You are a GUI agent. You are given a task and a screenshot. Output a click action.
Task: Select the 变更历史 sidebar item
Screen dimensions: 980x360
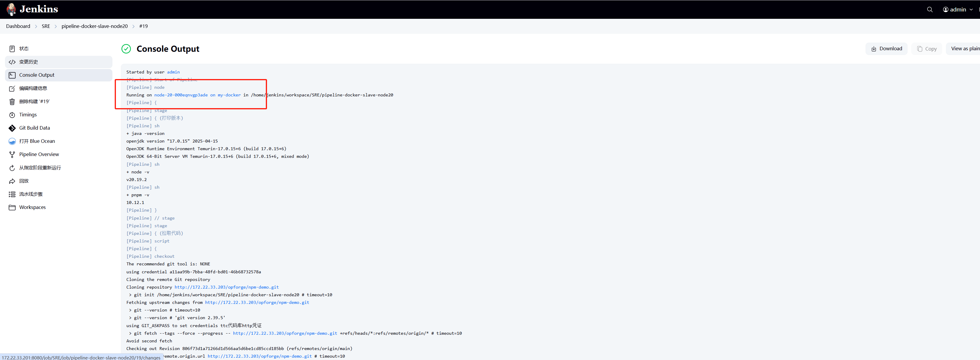pos(28,62)
